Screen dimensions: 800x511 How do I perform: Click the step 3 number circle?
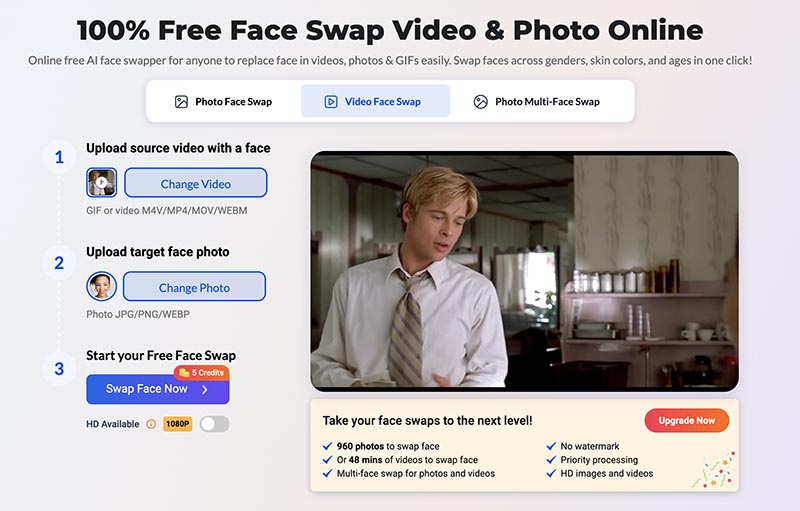(x=59, y=368)
